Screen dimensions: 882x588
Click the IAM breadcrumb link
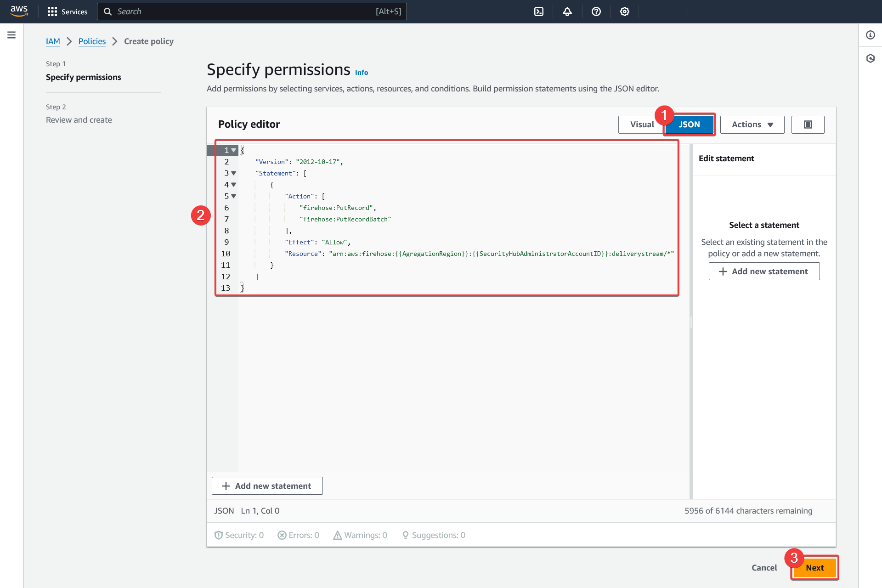52,41
